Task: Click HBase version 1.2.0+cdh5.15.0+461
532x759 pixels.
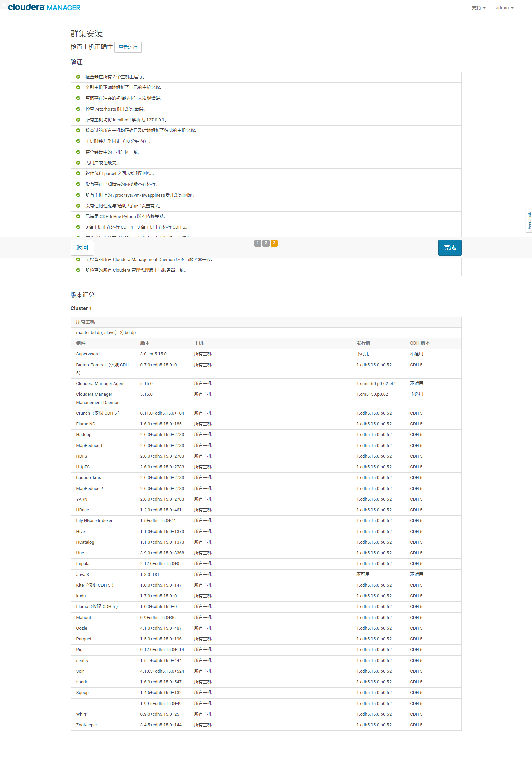Action: (x=161, y=510)
